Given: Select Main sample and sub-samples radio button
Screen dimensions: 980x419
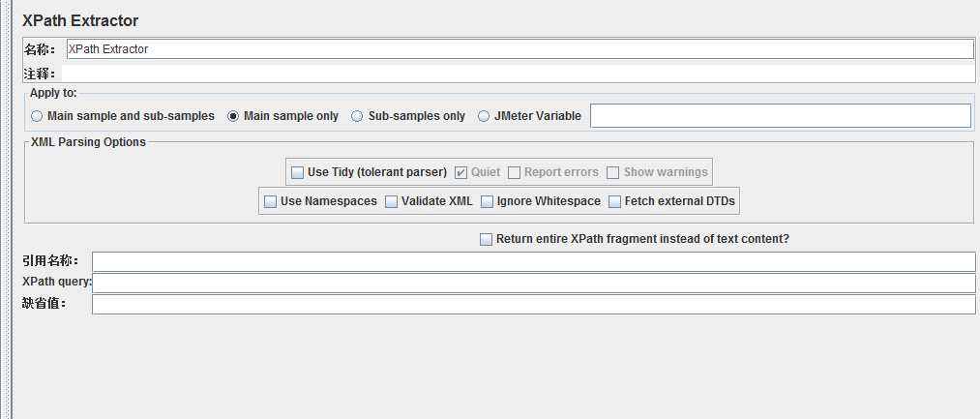Looking at the screenshot, I should pos(37,116).
